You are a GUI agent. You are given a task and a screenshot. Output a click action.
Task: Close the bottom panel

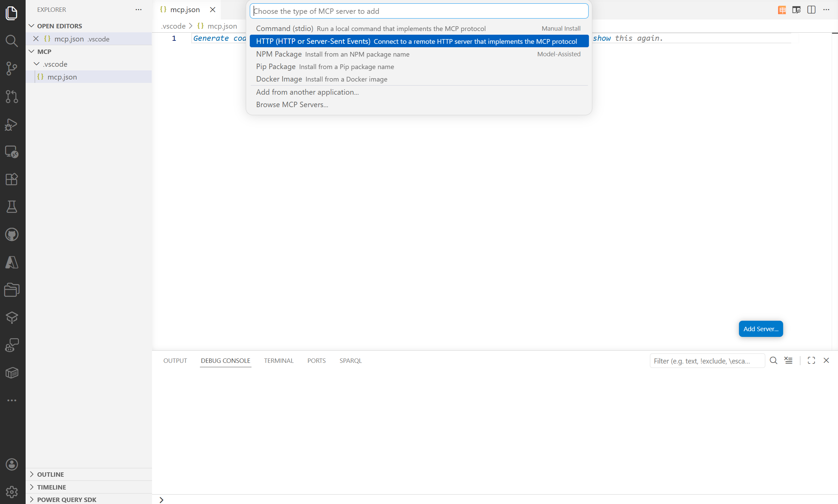point(827,361)
